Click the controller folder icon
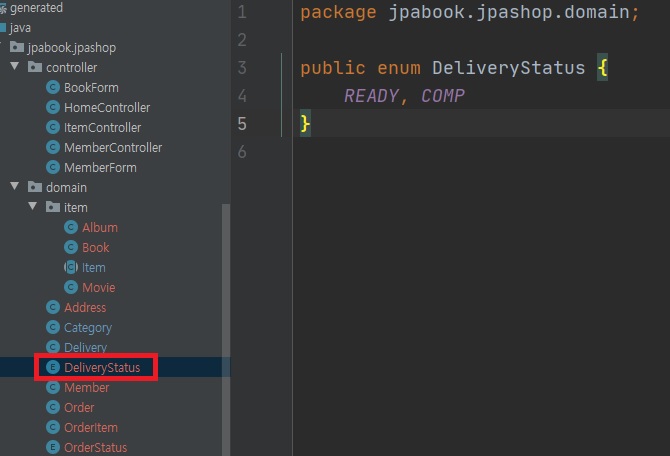 (35, 67)
